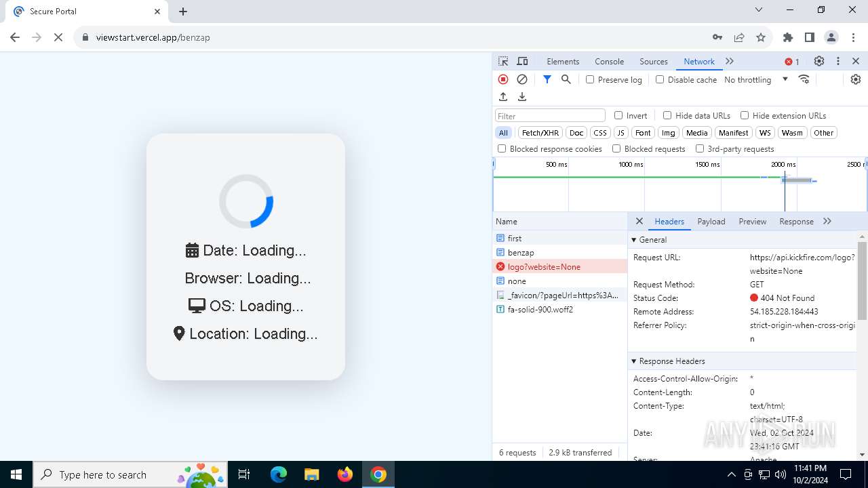The height and width of the screenshot is (488, 868).
Task: Filter requests by Doc type
Action: [x=576, y=133]
